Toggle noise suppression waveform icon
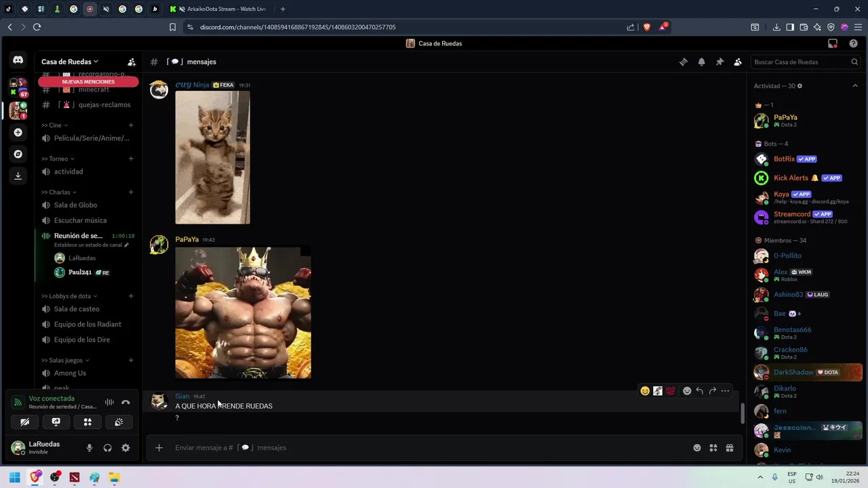The height and width of the screenshot is (488, 868). (x=109, y=402)
